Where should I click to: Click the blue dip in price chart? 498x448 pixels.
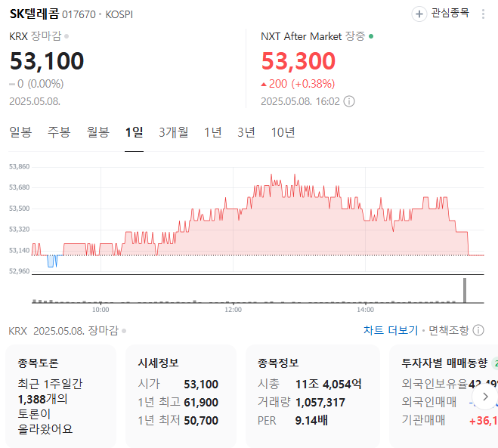pyautogui.click(x=52, y=261)
